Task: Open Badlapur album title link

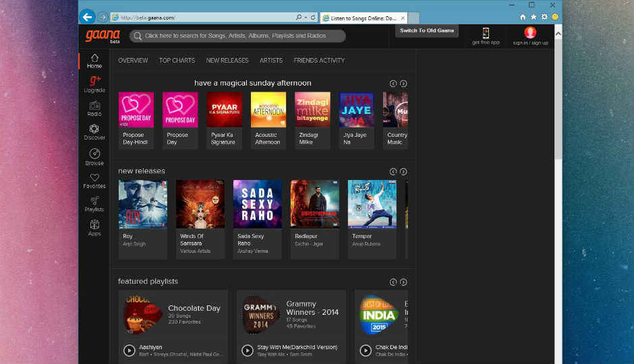Action: point(306,237)
